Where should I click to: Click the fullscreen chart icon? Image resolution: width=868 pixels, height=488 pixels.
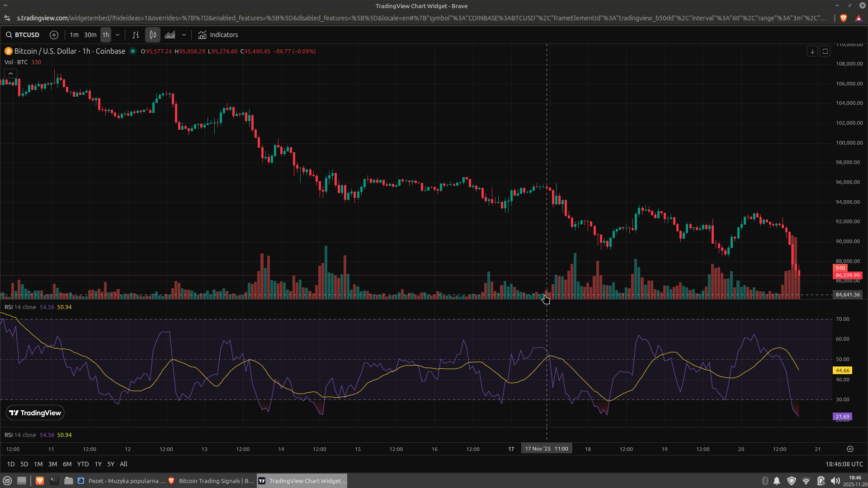pos(825,52)
